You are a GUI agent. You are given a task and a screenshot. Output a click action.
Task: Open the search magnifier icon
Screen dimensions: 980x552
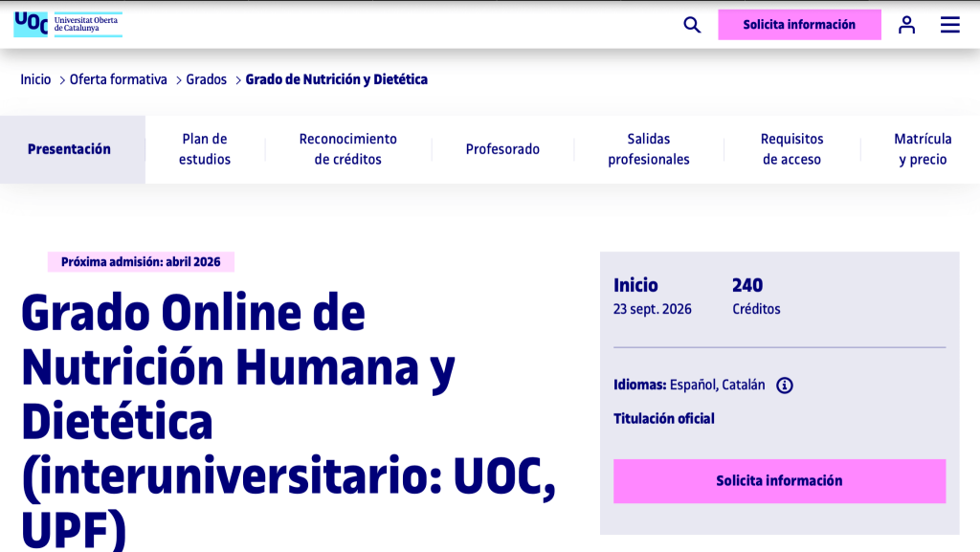pos(692,25)
